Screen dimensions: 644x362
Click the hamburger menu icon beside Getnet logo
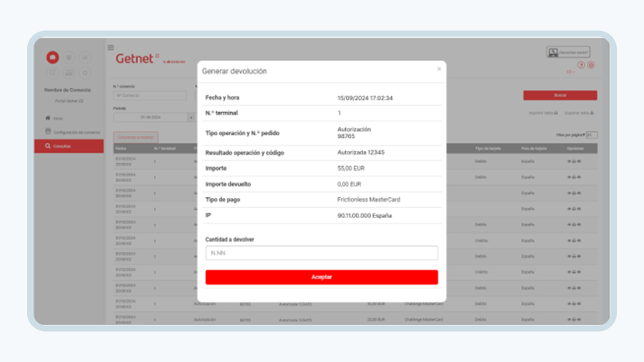[x=111, y=48]
